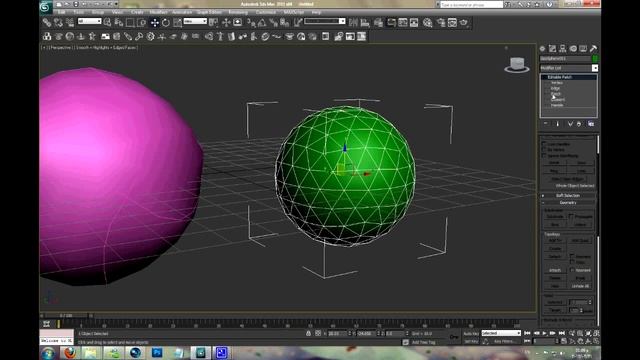Open the named selection sets dropdown
Image resolution: width=640 pixels, height=360 pixels.
point(325,21)
